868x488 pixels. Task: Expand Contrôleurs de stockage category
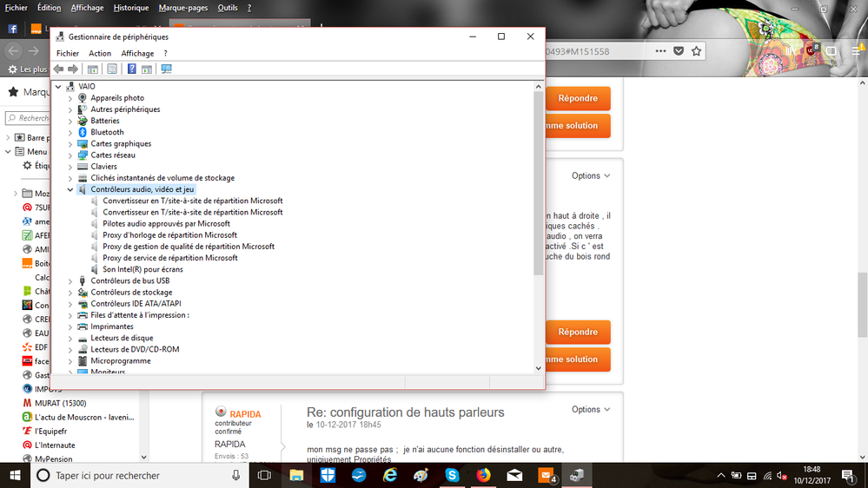click(x=70, y=293)
